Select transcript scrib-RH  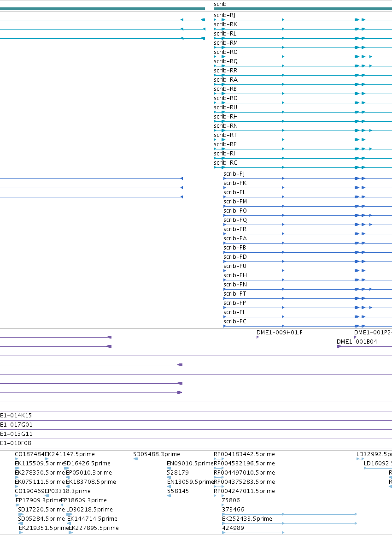226,116
